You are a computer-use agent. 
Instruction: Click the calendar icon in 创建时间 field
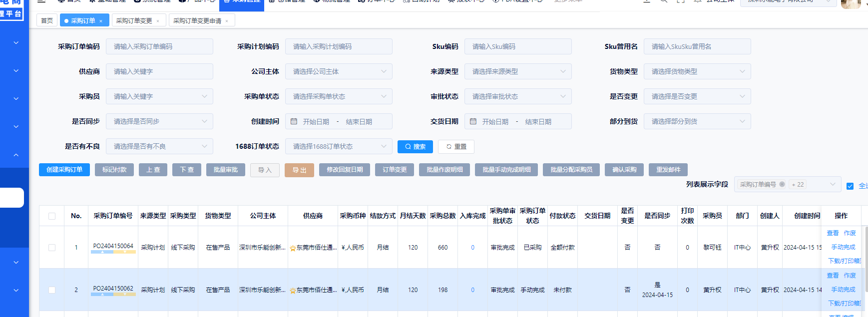(294, 121)
